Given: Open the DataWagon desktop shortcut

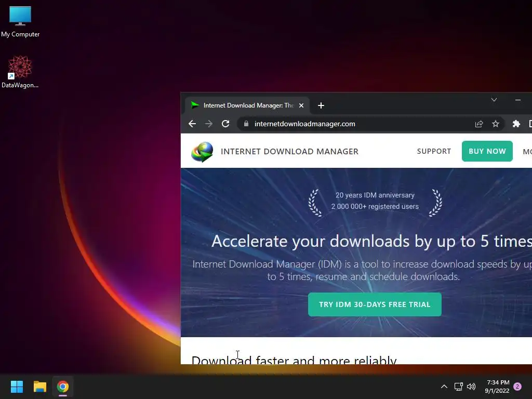Looking at the screenshot, I should pyautogui.click(x=20, y=72).
